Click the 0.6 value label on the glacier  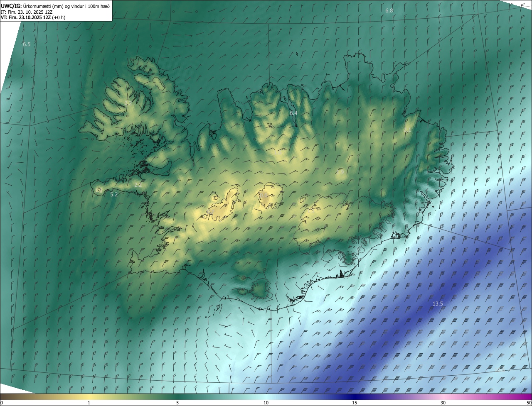click(x=263, y=195)
